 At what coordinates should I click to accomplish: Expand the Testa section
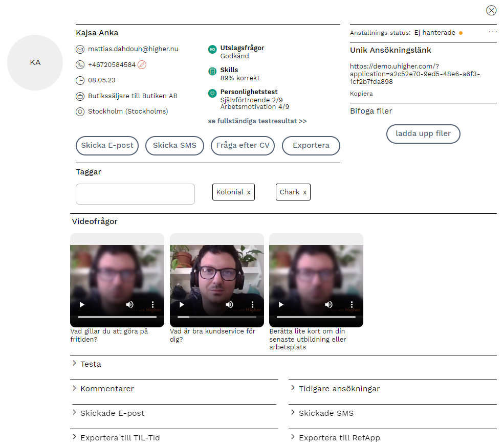[91, 364]
